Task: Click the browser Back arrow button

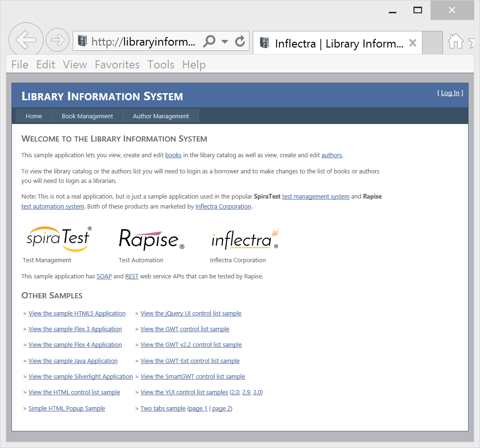Action: [x=26, y=40]
